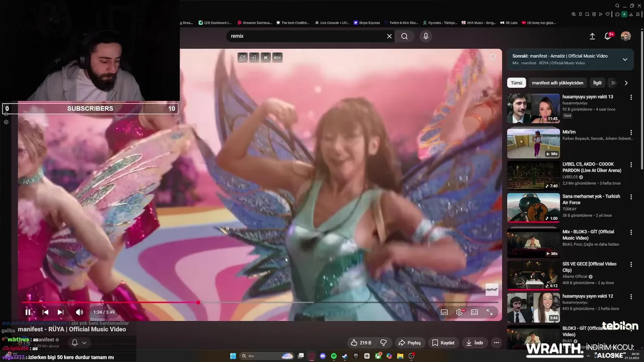The image size is (644, 362).
Task: Skip to the previous video
Action: click(x=45, y=312)
